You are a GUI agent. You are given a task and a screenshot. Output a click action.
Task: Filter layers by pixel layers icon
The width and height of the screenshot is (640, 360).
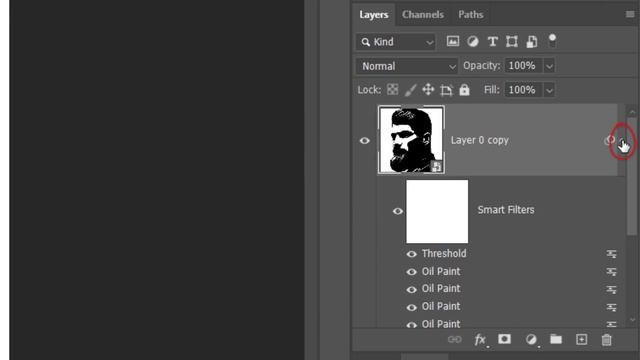click(x=453, y=41)
